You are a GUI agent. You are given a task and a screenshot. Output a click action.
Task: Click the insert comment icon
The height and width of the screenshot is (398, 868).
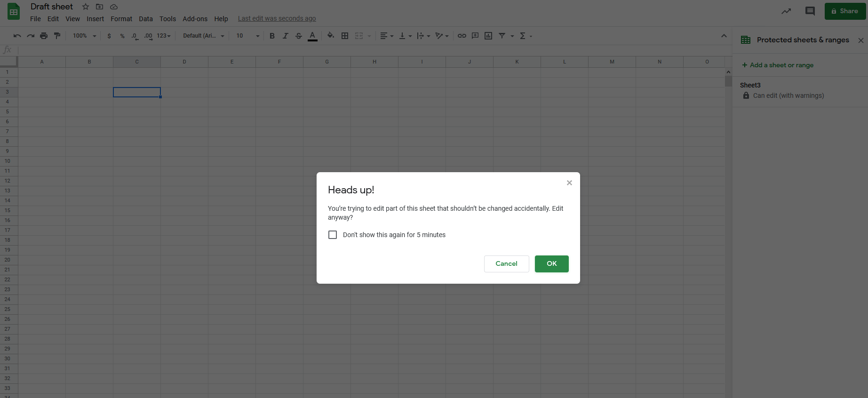point(475,36)
